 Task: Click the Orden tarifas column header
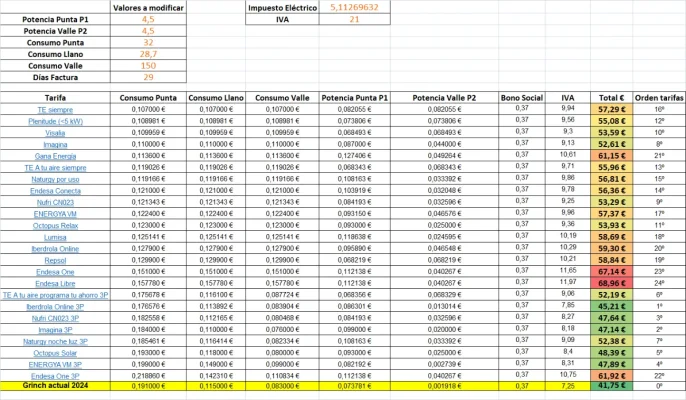click(659, 98)
